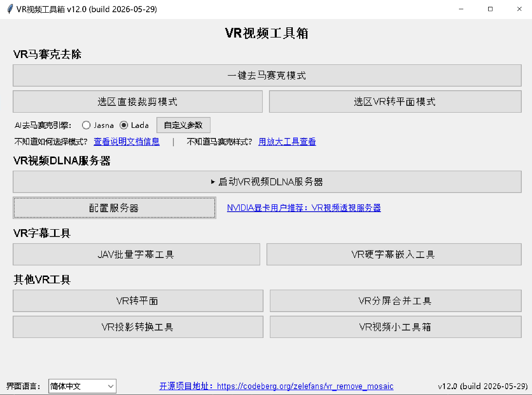The image size is (532, 395).
Task: Click the 界面语言 label
Action: [23, 386]
